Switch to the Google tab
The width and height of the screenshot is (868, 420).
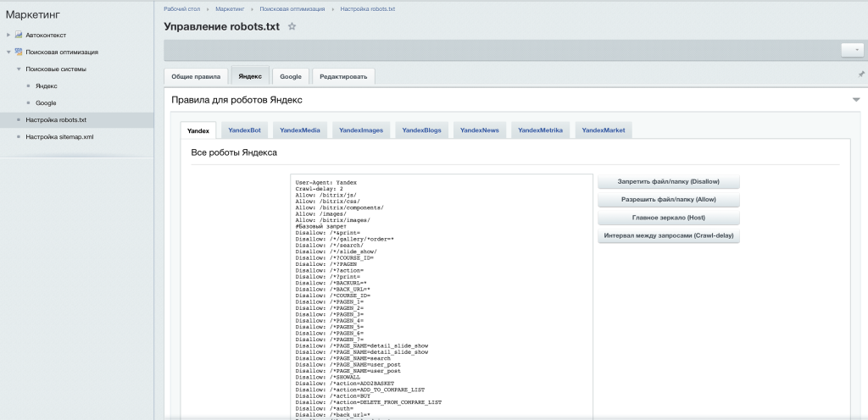tap(291, 77)
